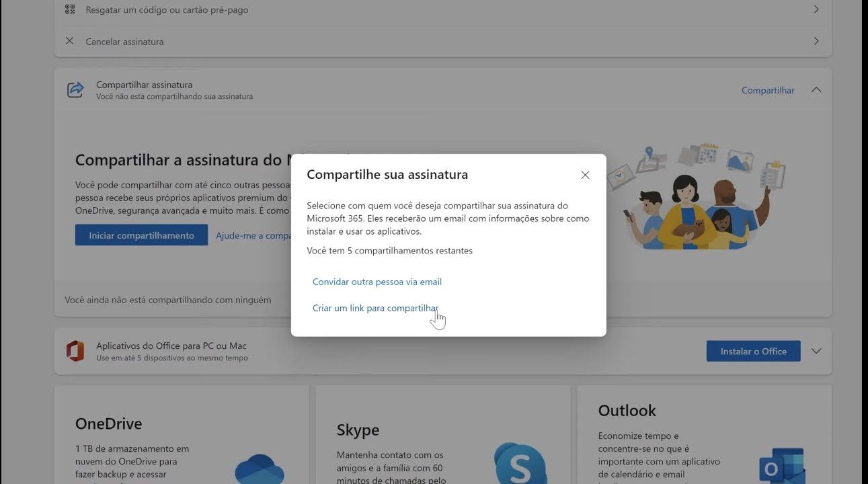Click the Outlook card heading
Image resolution: width=868 pixels, height=484 pixels.
pyautogui.click(x=627, y=411)
